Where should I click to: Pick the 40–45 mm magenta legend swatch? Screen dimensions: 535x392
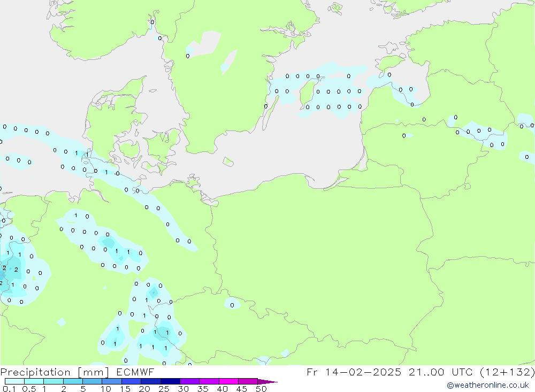pyautogui.click(x=228, y=381)
